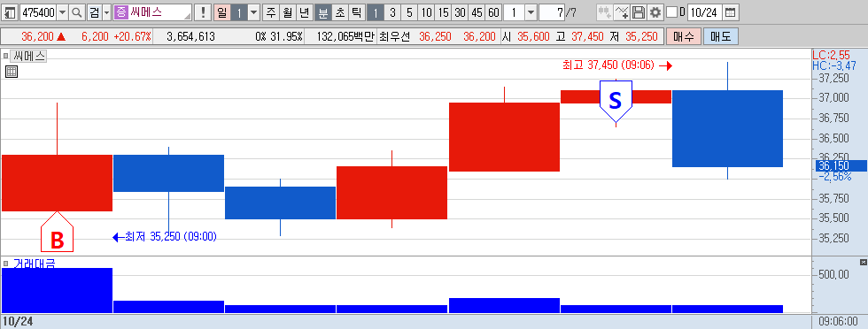This screenshot has height=329, width=868.
Task: Select the 30 minute interval
Action: (460, 12)
